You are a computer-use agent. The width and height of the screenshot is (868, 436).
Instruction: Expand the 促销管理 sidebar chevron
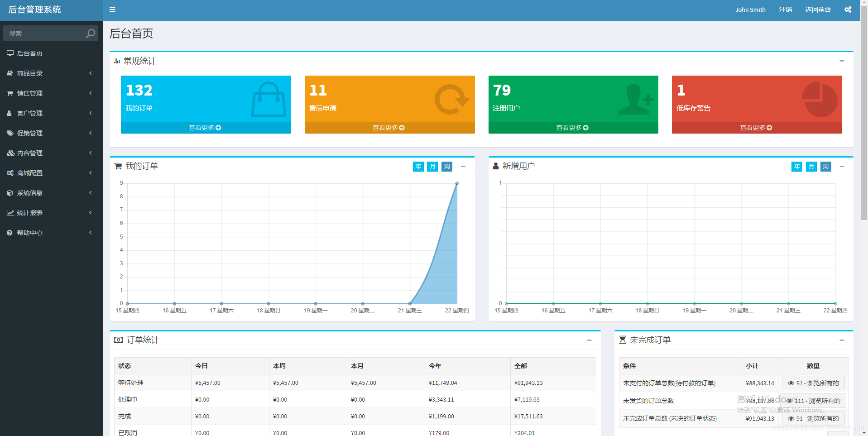tap(91, 133)
